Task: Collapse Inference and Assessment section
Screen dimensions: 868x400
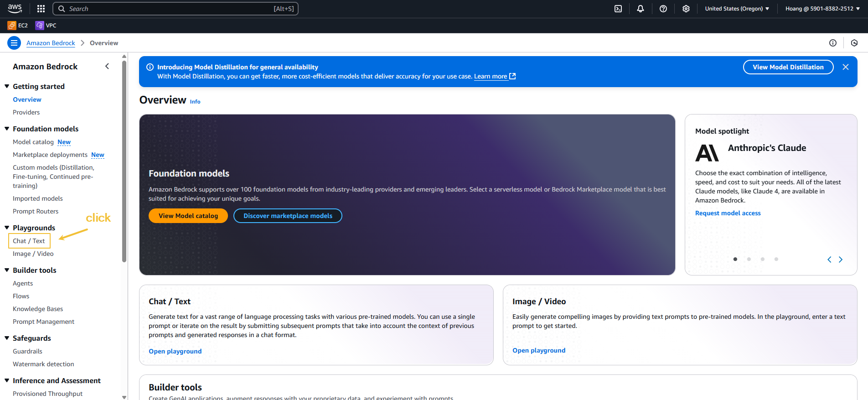Action: coord(7,380)
